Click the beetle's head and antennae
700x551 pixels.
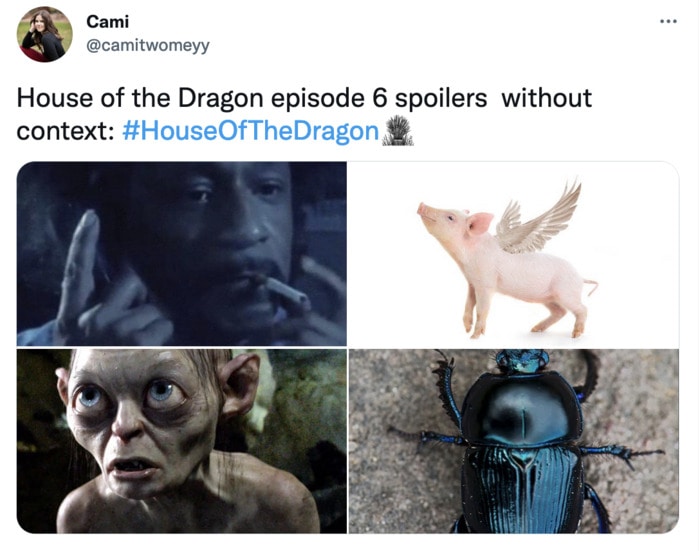point(522,361)
